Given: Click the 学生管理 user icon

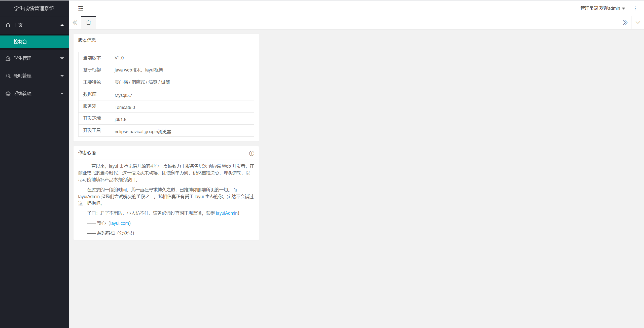Looking at the screenshot, I should point(8,58).
